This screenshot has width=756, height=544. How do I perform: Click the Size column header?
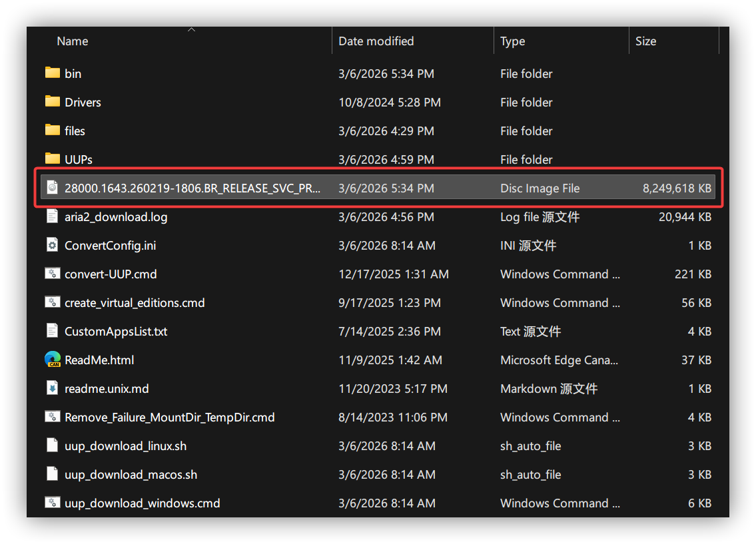[x=645, y=41]
